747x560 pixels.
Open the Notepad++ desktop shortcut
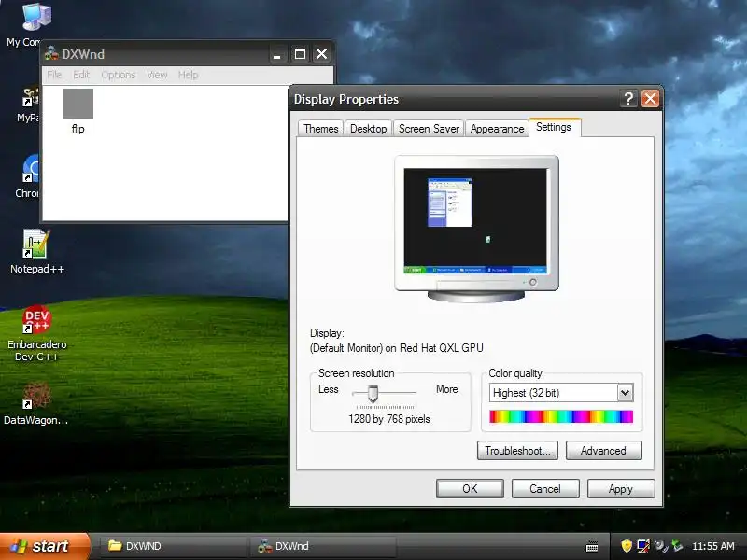pos(36,244)
